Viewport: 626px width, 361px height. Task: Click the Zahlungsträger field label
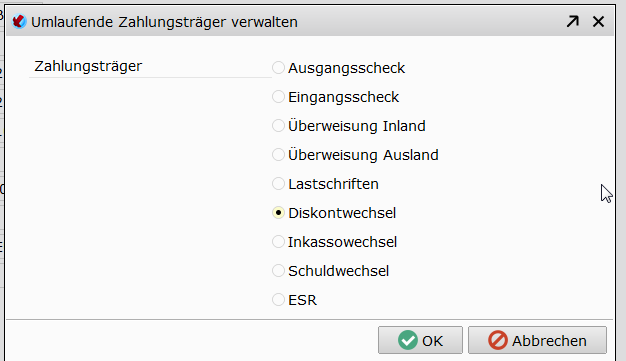pyautogui.click(x=88, y=66)
